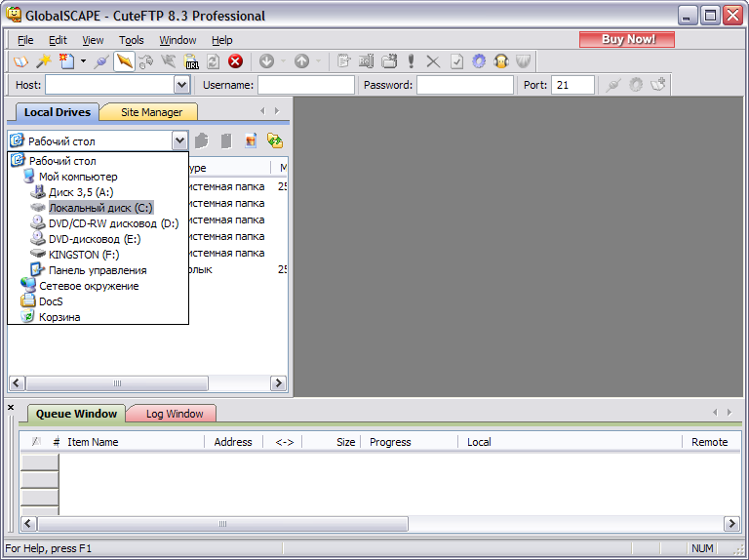Image resolution: width=749 pixels, height=560 pixels.
Task: Click the headphones face icon in toolbar
Action: click(x=501, y=61)
